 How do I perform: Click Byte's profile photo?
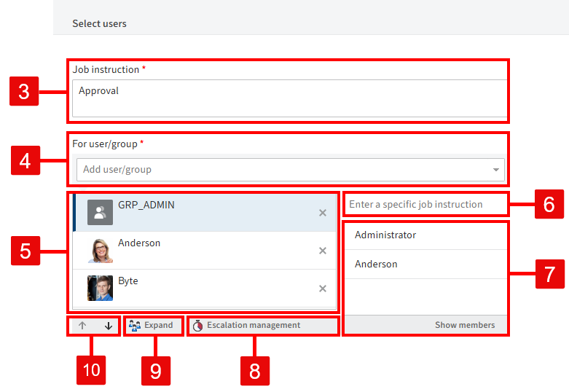click(x=101, y=289)
